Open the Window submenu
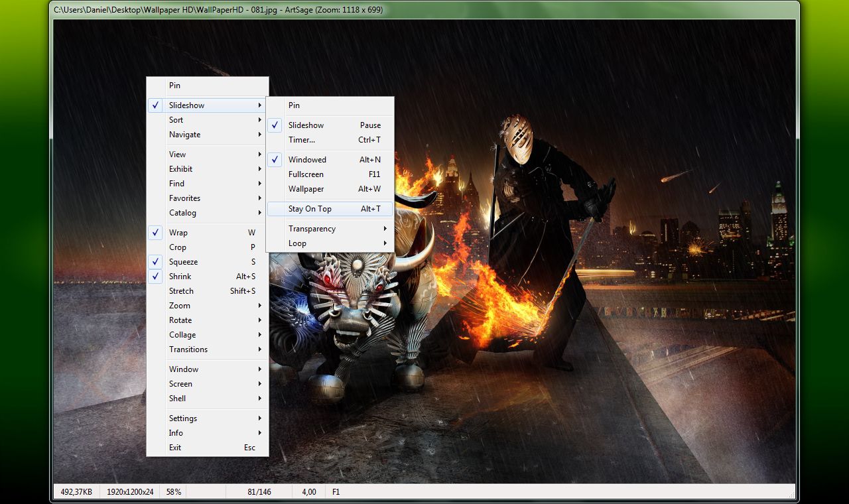 208,369
